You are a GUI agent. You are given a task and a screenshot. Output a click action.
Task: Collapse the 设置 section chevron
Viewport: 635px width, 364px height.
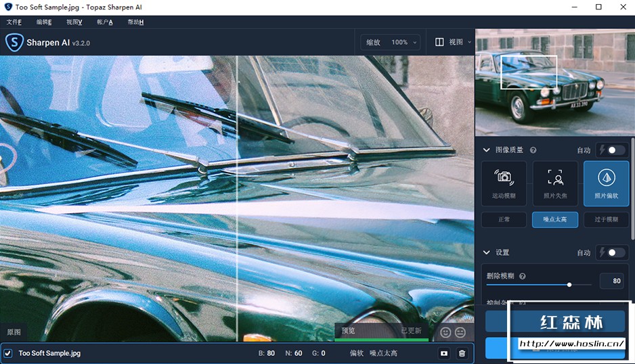486,252
